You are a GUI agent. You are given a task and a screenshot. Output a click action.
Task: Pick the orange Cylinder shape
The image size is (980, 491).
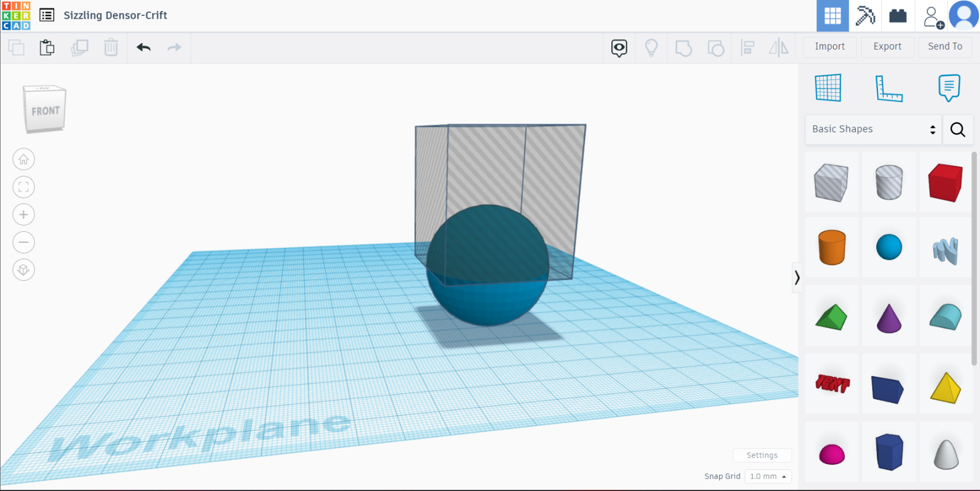pos(832,247)
